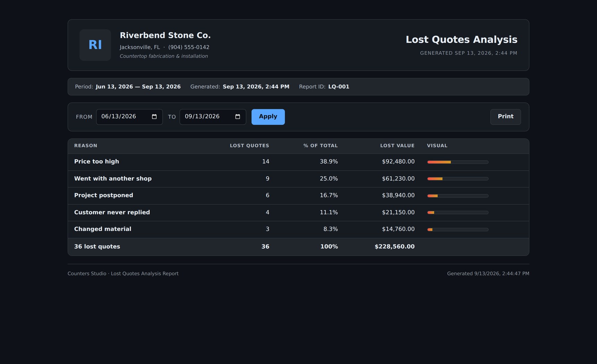The image size is (597, 364).
Task: Click the $21,150.00 lost value
Action: pyautogui.click(x=398, y=212)
